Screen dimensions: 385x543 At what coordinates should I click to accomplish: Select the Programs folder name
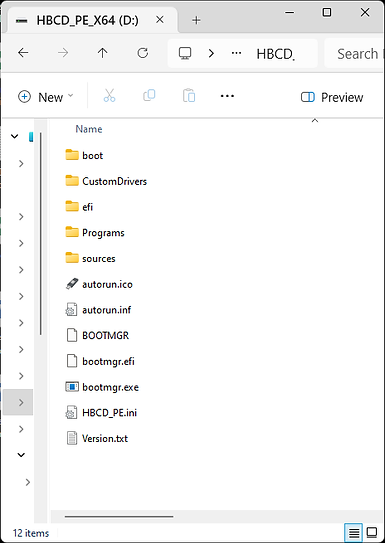103,232
